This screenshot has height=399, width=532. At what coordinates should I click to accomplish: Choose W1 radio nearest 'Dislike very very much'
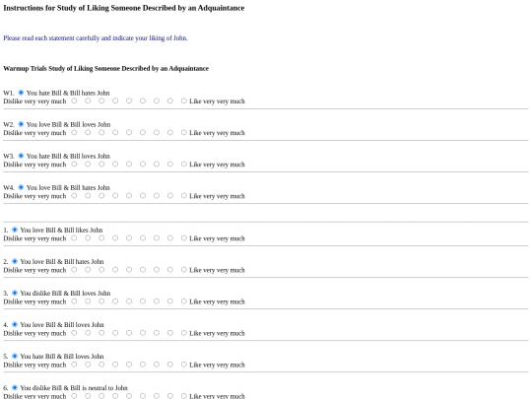[74, 100]
